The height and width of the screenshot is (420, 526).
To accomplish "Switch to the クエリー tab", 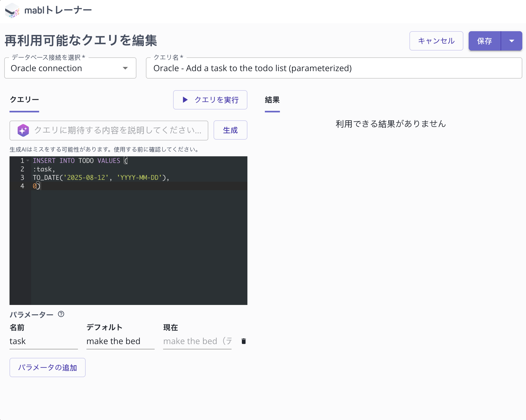I will [x=24, y=100].
